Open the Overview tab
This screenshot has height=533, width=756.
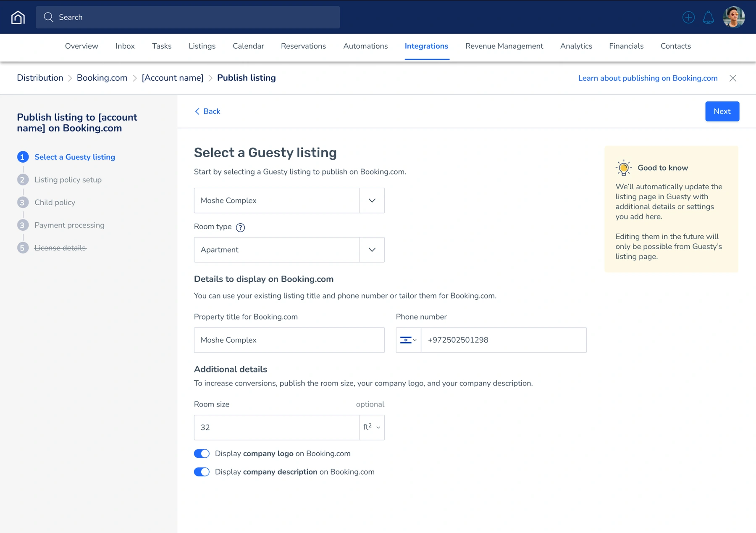click(81, 46)
